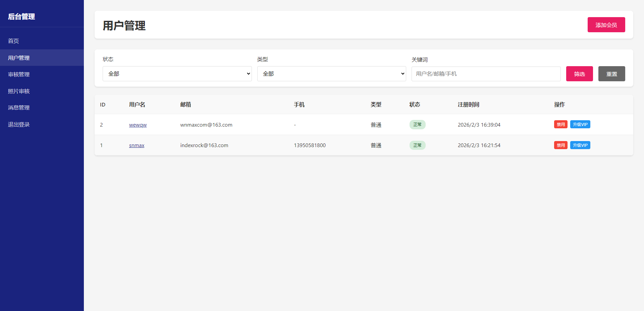This screenshot has width=644, height=311.
Task: Open the wewqw username link
Action: tap(138, 125)
